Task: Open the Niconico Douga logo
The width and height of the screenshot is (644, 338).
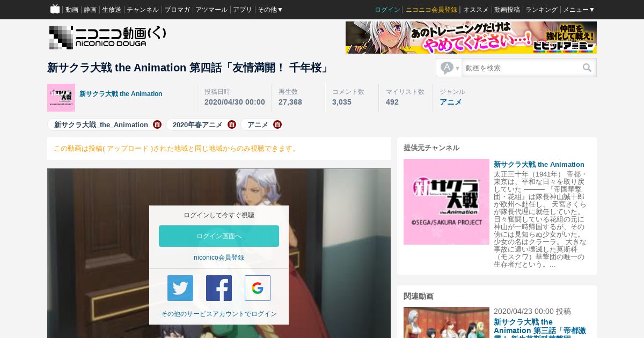Action: [108, 37]
